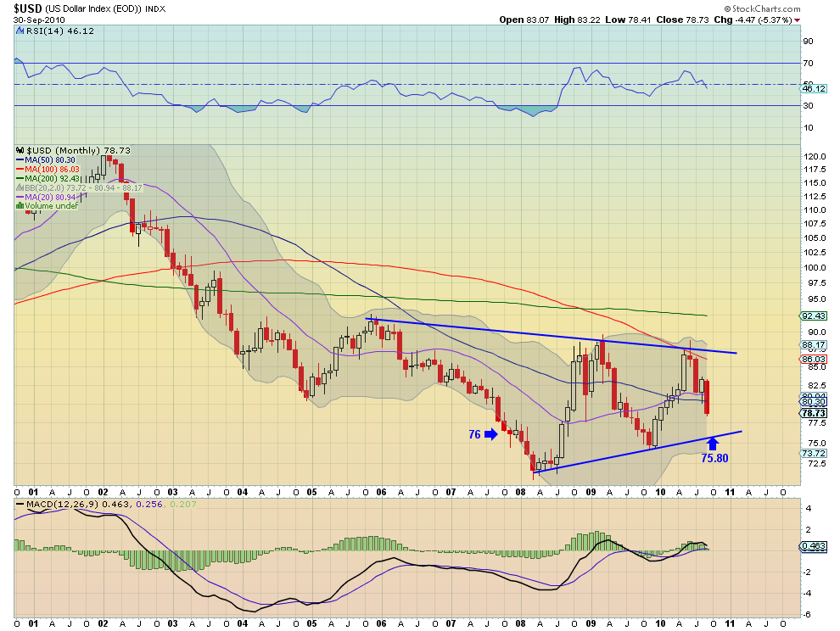Click the 0.207 histogram value in MACD legend
Image resolution: width=840 pixels, height=631 pixels.
[183, 504]
